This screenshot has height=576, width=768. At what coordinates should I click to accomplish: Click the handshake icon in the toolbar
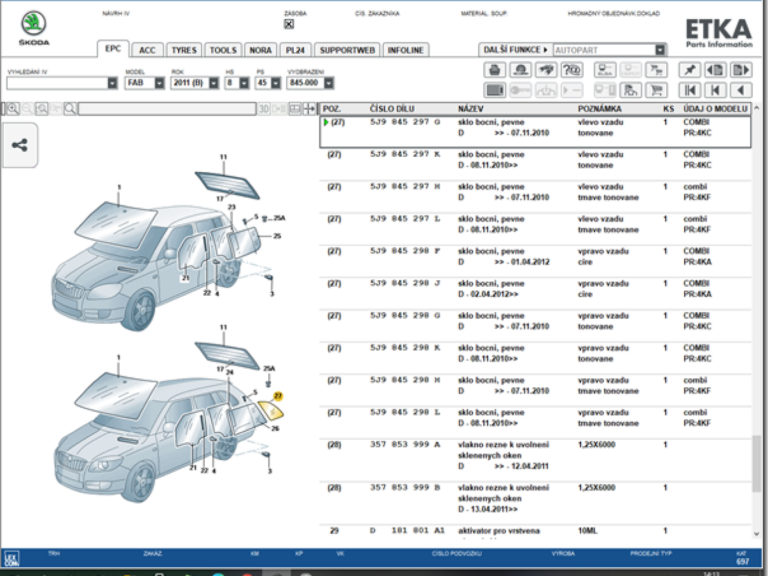tap(546, 70)
